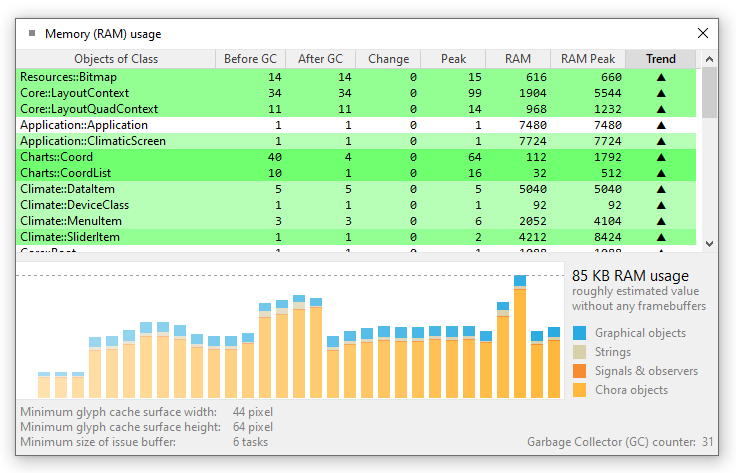Sort table by Peak column header

[x=453, y=59]
